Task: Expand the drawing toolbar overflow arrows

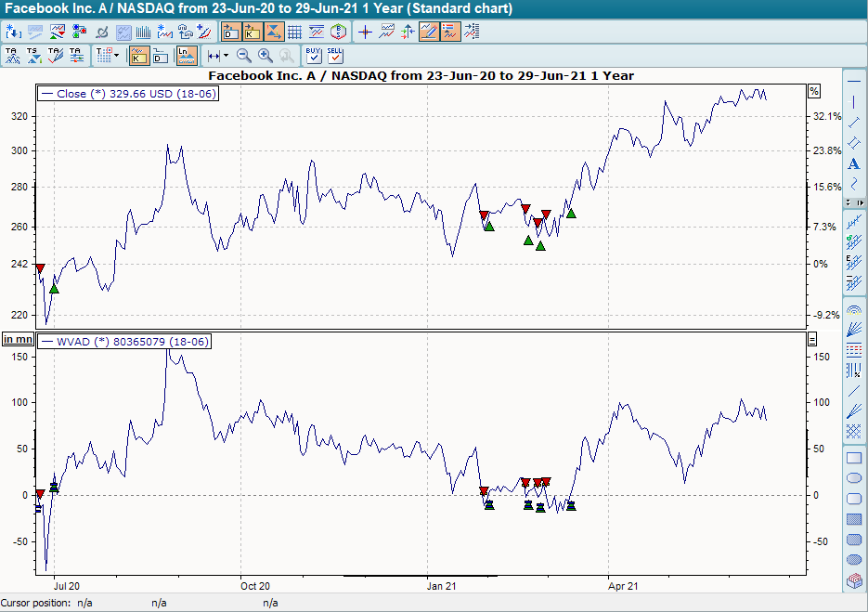Action: coord(854,202)
